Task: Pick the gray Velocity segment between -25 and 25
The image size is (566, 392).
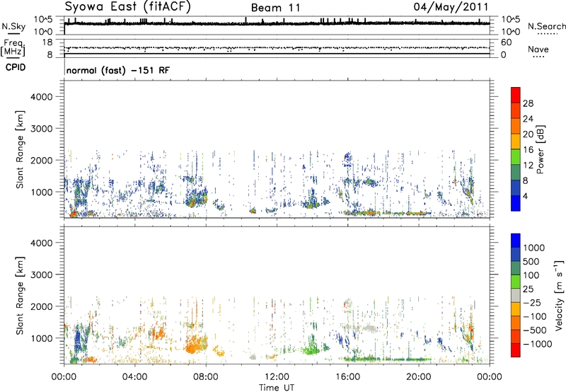Action: click(x=516, y=295)
